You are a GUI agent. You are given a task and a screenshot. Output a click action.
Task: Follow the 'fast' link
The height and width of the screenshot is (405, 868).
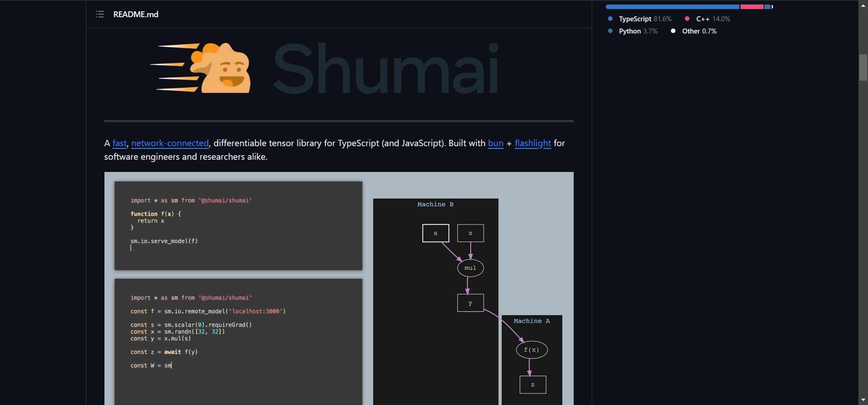coord(120,143)
